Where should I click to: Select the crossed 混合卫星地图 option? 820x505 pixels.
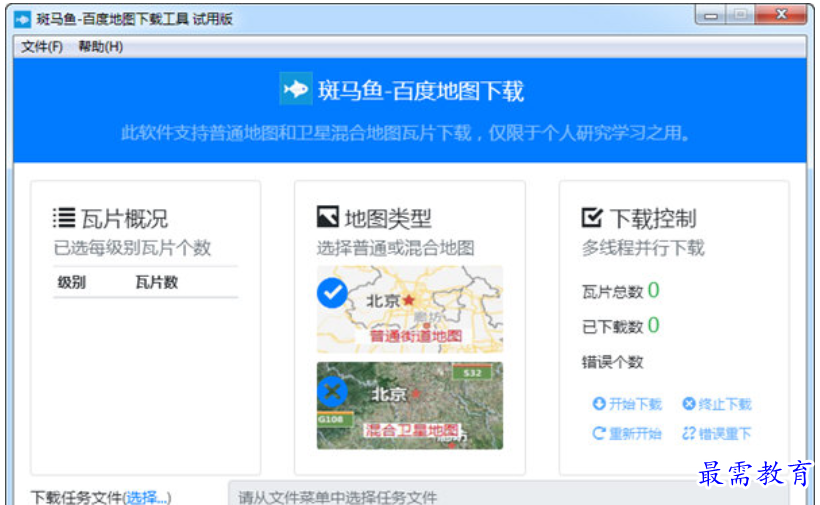click(x=332, y=392)
